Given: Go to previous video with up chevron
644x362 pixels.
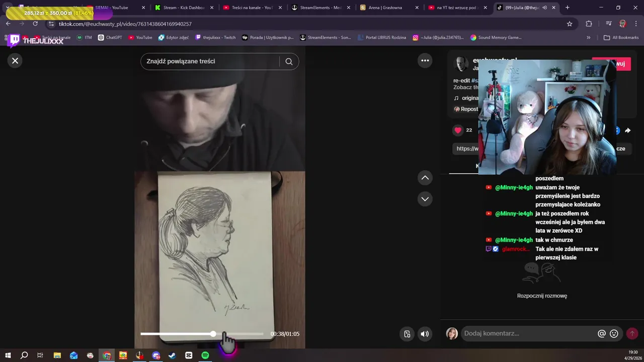Looking at the screenshot, I should point(425,177).
